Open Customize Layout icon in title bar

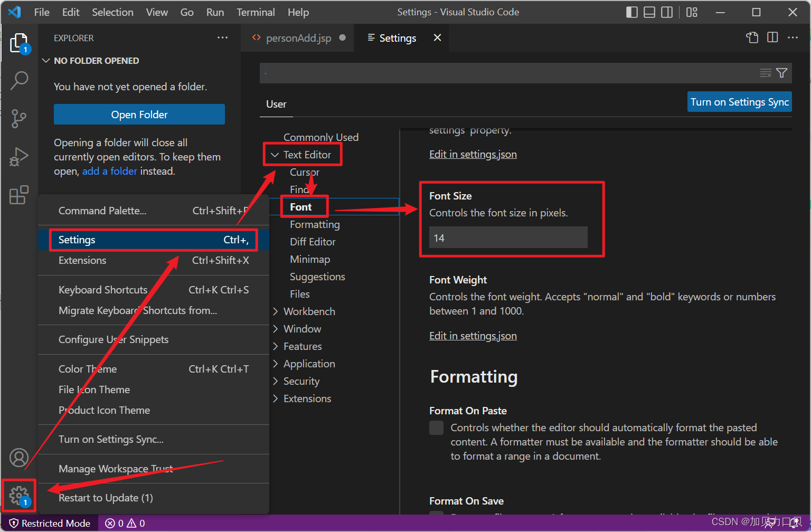pyautogui.click(x=692, y=12)
